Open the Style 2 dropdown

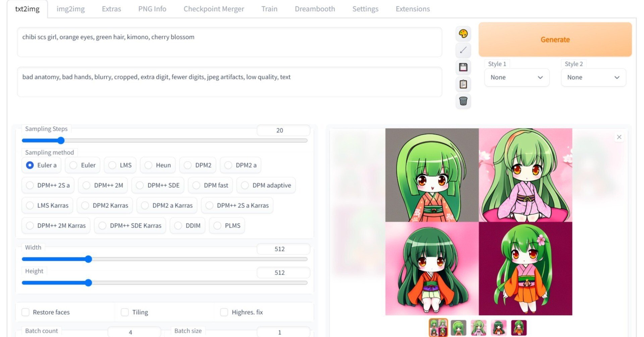(593, 78)
